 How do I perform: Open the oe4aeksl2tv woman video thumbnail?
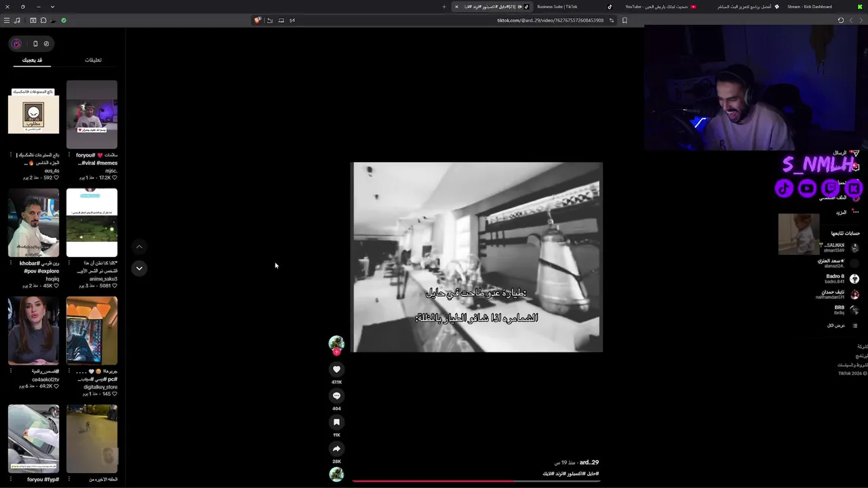34,331
